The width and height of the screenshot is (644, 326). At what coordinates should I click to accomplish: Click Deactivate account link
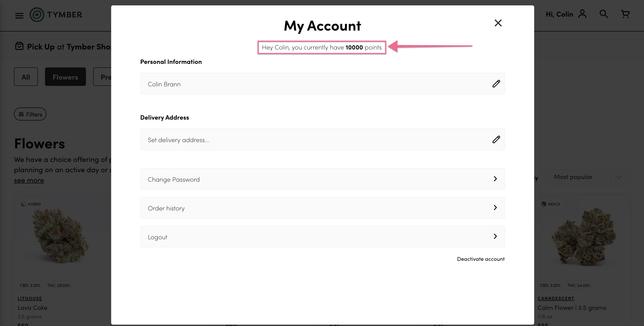[x=481, y=259]
